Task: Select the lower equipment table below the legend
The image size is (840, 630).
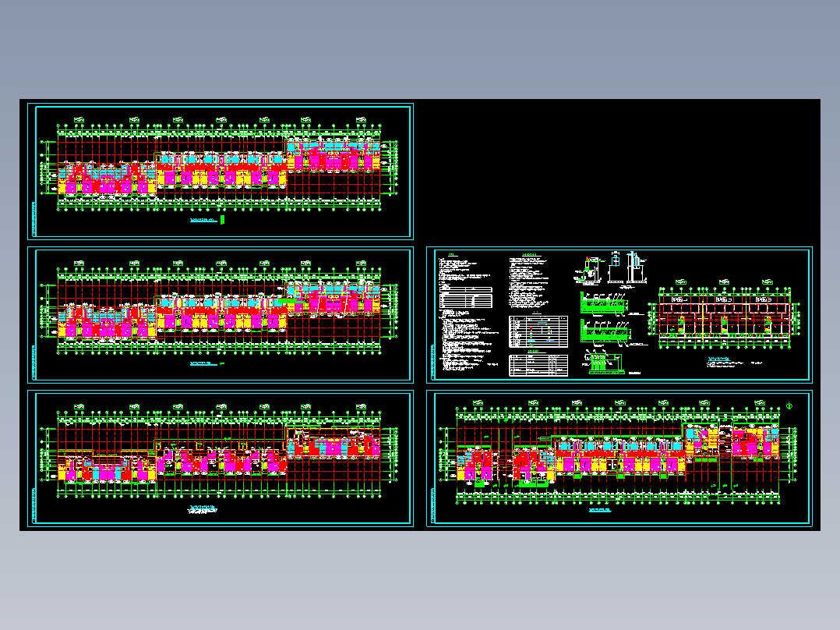Action: (x=538, y=365)
